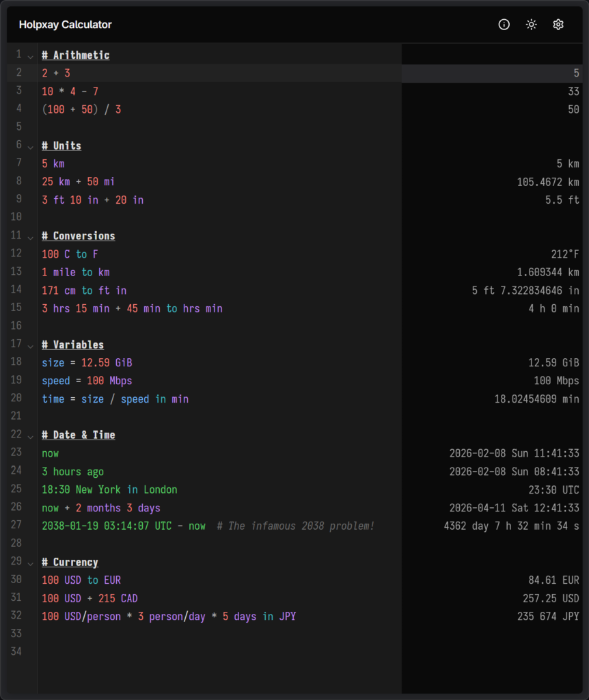
Task: Collapse the Units section
Action: [30, 146]
